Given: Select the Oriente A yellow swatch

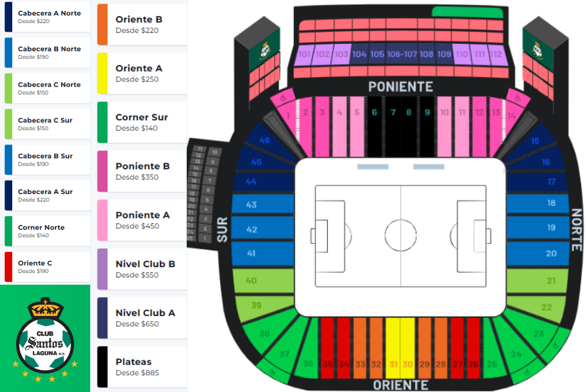Looking at the screenshot, I should (102, 73).
